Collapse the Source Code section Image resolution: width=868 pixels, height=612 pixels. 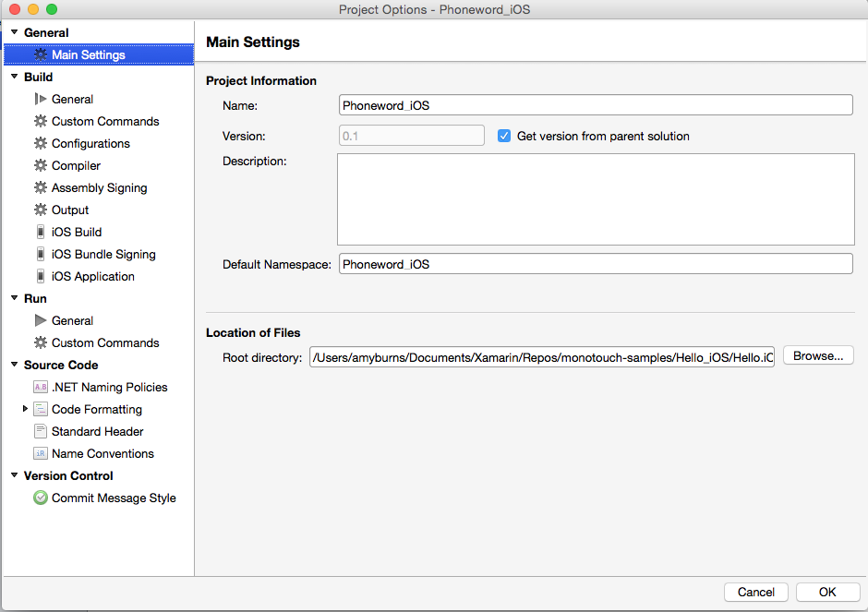[14, 365]
